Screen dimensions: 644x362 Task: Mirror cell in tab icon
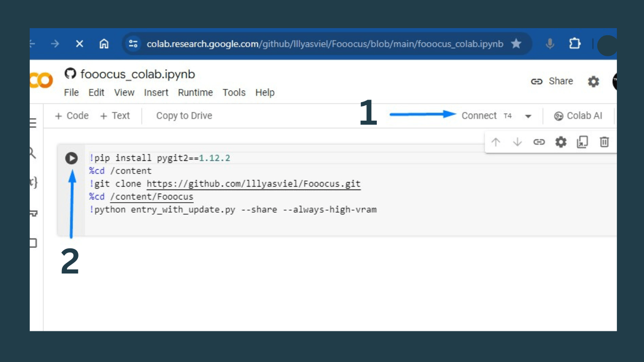tap(582, 142)
